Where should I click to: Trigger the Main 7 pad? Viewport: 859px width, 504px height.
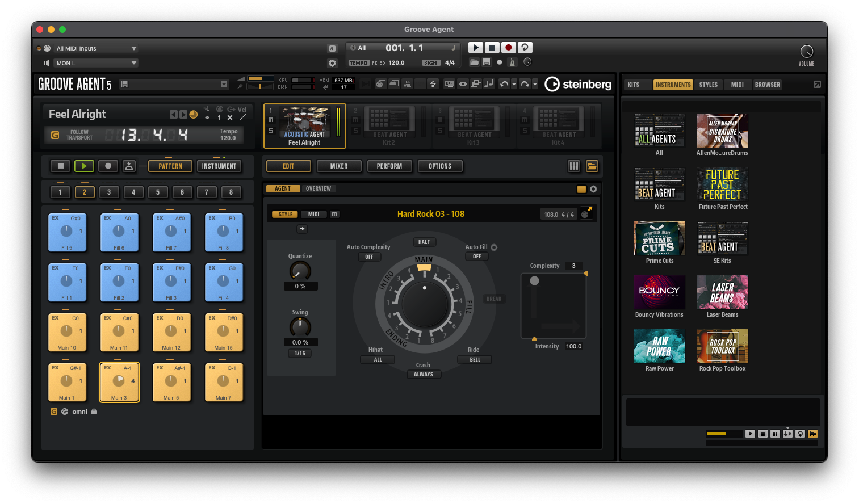pos(224,382)
